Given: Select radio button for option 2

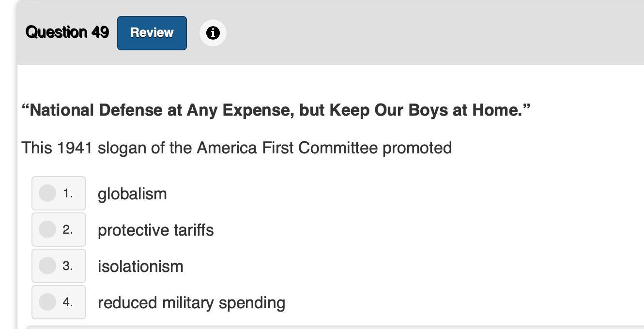Looking at the screenshot, I should [47, 229].
